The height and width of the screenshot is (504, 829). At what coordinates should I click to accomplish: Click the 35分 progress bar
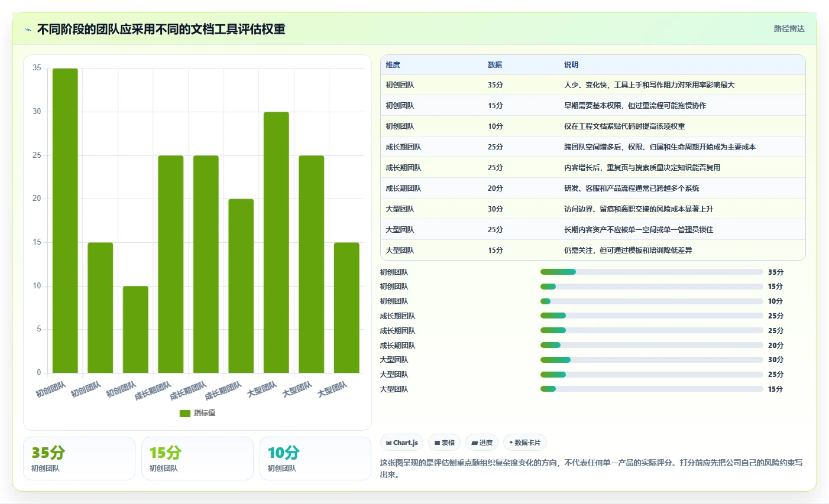pos(652,272)
